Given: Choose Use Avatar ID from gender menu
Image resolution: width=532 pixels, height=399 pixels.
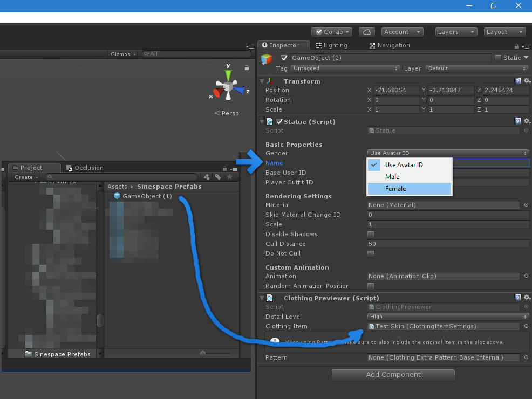Looking at the screenshot, I should pos(410,165).
